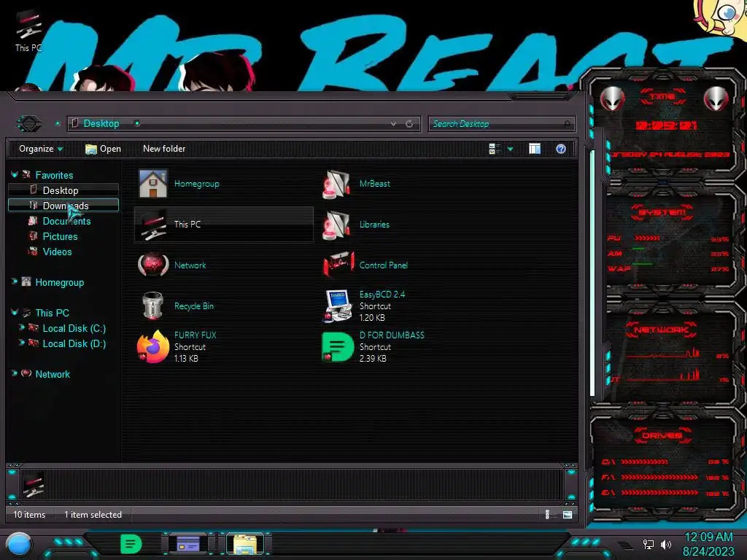
Task: Click the System widget header
Action: [662, 212]
